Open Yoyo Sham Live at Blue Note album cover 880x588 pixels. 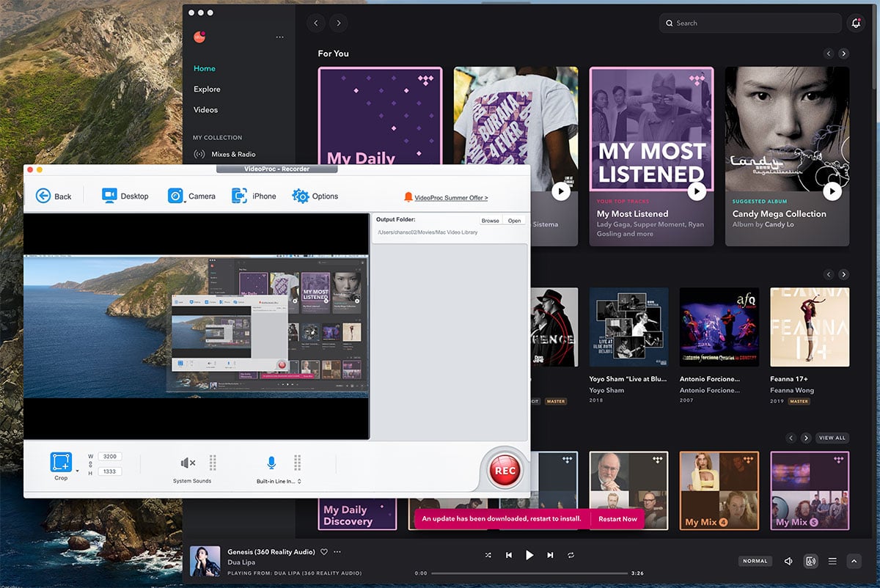click(x=629, y=327)
